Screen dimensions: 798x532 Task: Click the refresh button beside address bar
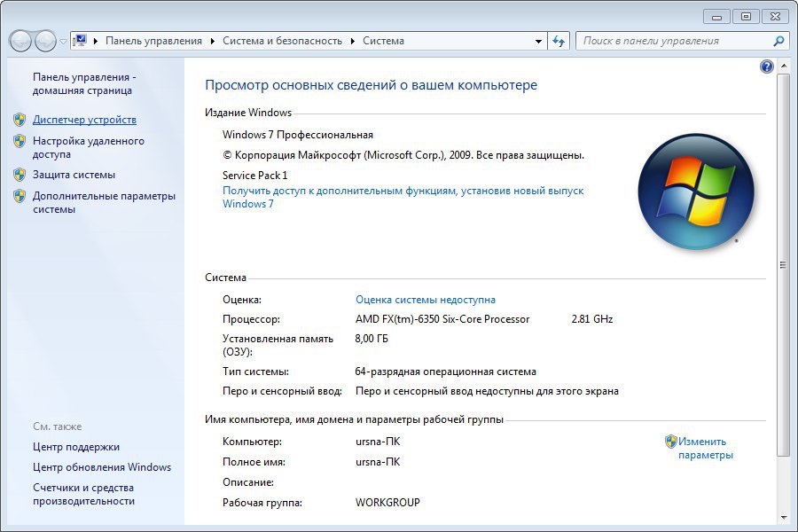click(559, 41)
